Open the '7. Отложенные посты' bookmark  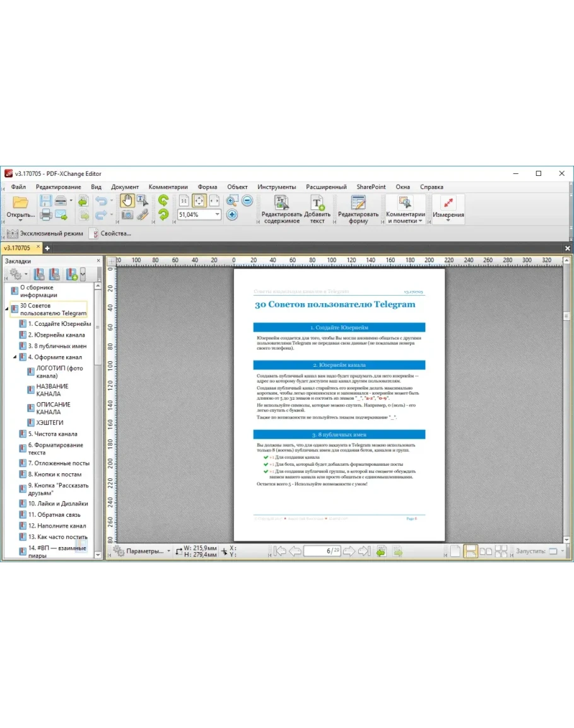point(58,463)
